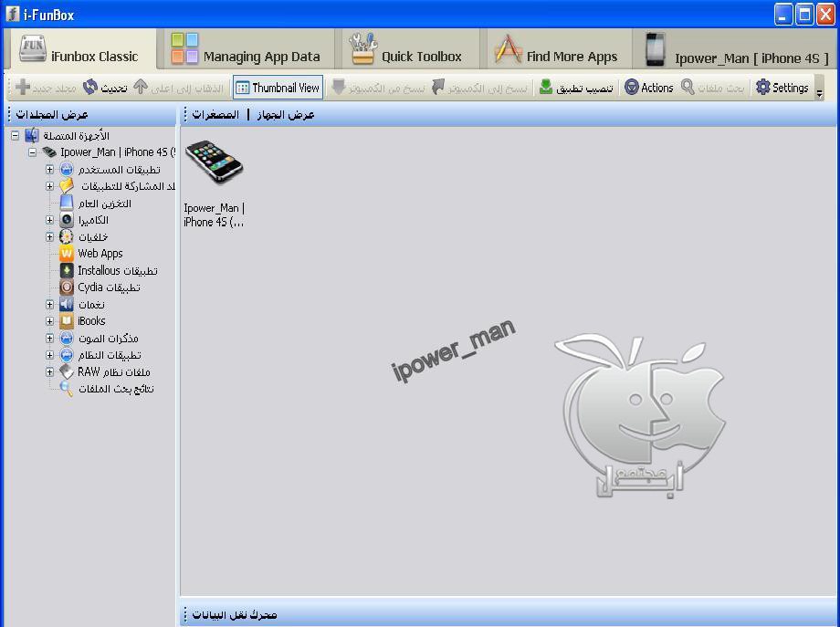Select Ipower_Man | iPhone 4S tree label

[117, 152]
